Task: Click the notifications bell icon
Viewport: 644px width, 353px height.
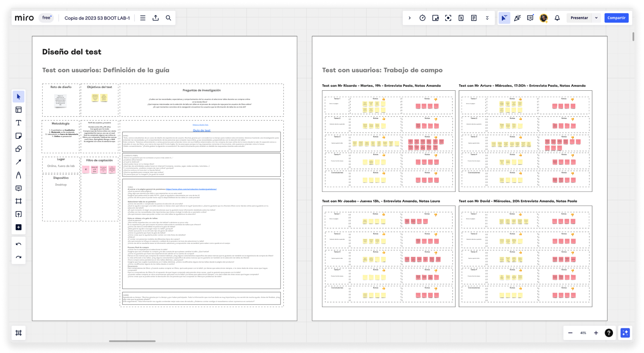Action: [557, 18]
